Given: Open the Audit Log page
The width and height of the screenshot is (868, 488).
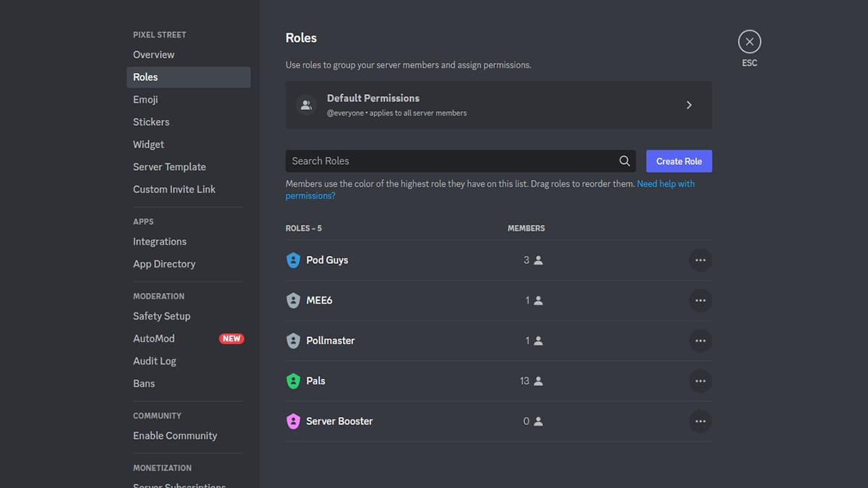Looking at the screenshot, I should (155, 361).
